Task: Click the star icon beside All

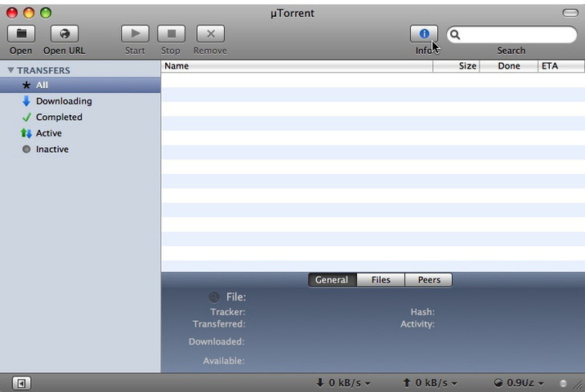Action: pos(26,85)
